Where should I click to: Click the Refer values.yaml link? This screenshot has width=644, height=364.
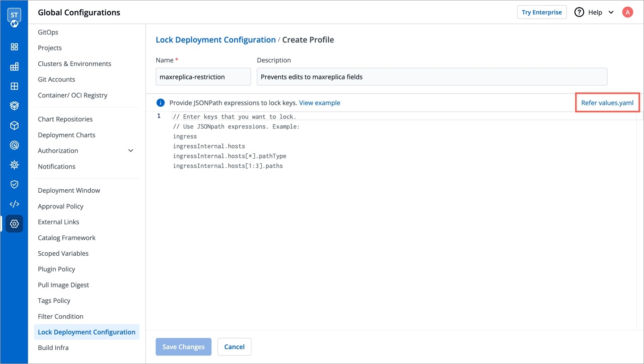(607, 103)
